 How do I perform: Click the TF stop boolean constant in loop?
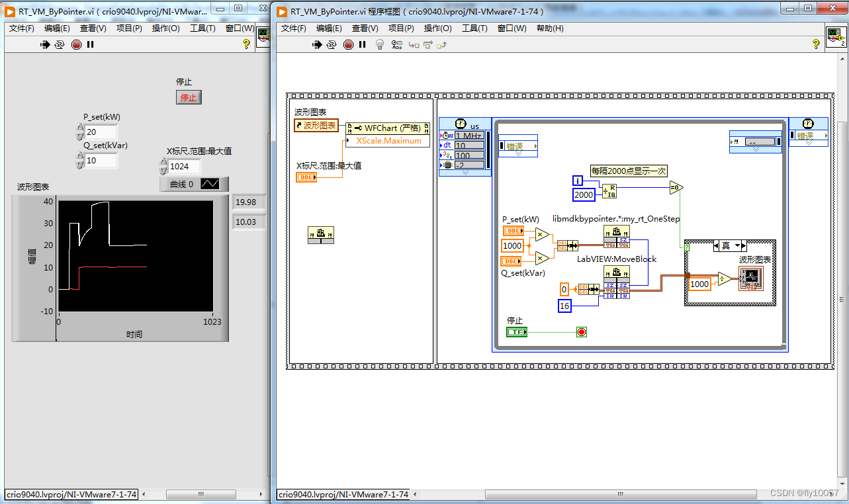517,331
